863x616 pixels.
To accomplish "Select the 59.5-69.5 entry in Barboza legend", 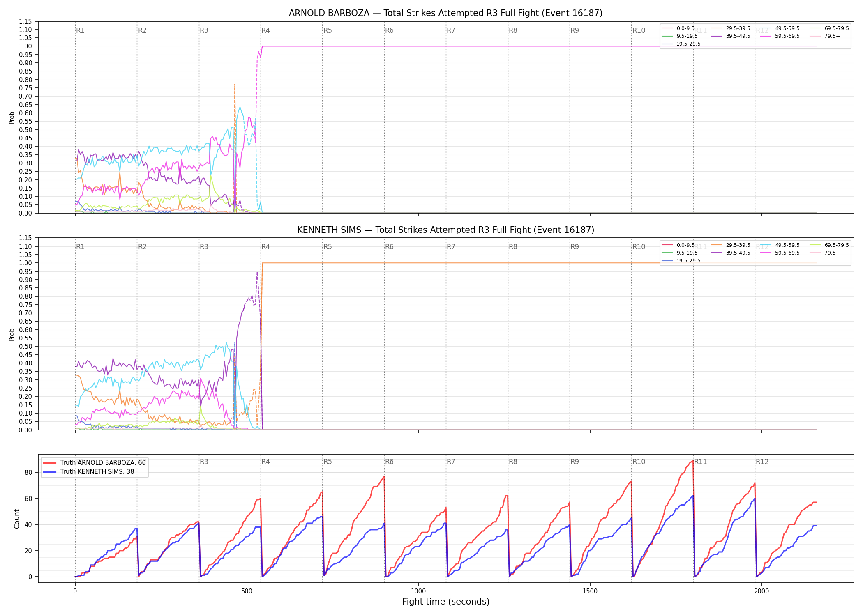I will tap(780, 36).
